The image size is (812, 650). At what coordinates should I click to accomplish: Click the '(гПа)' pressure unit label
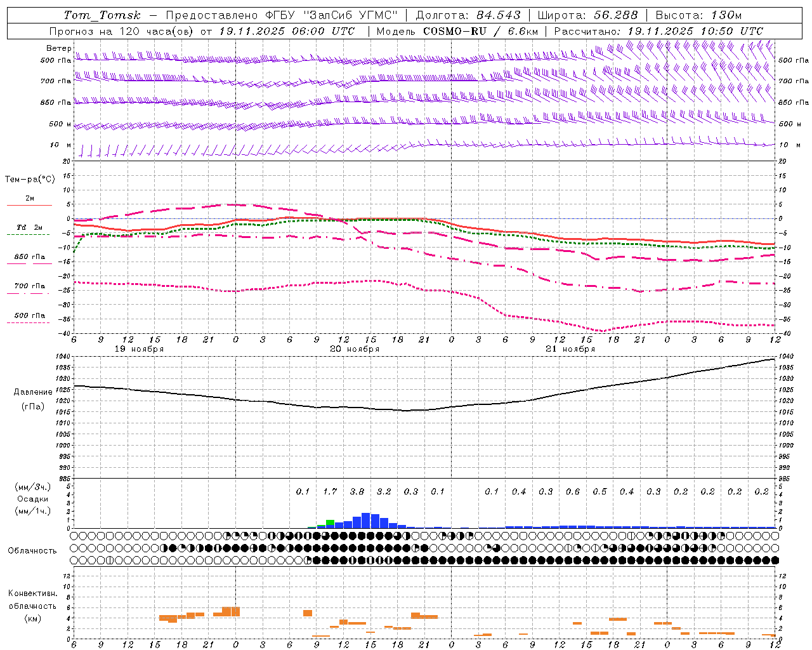pos(33,407)
